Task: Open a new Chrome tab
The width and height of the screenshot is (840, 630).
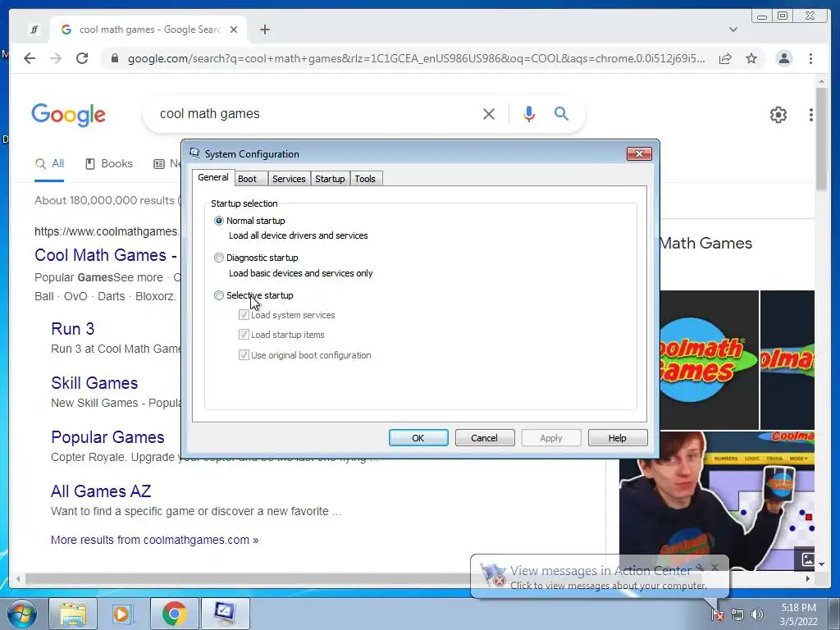Action: 265,30
